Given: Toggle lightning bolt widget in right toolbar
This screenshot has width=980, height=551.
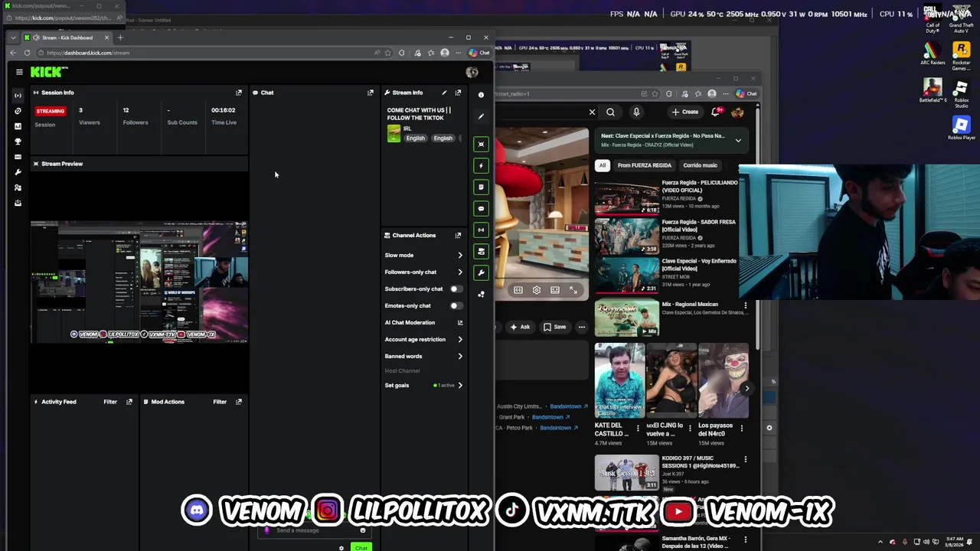Looking at the screenshot, I should [x=481, y=165].
